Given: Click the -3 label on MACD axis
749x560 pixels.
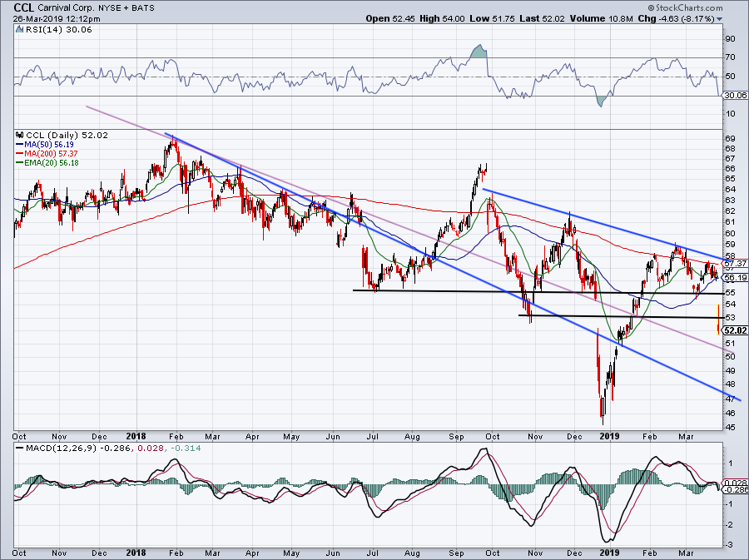Looking at the screenshot, I should click(x=731, y=545).
